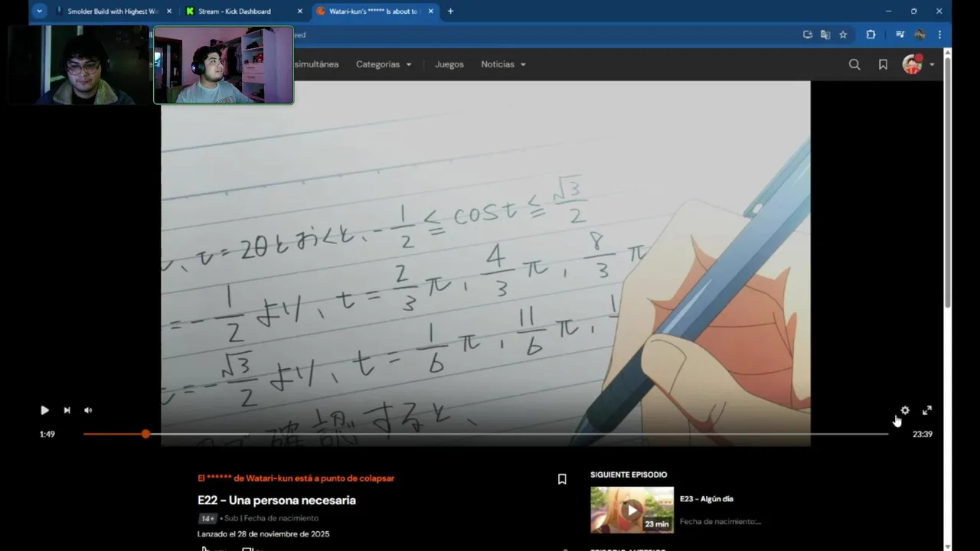Open the Crunchyroll profile avatar
This screenshot has width=980, height=551.
click(x=912, y=64)
